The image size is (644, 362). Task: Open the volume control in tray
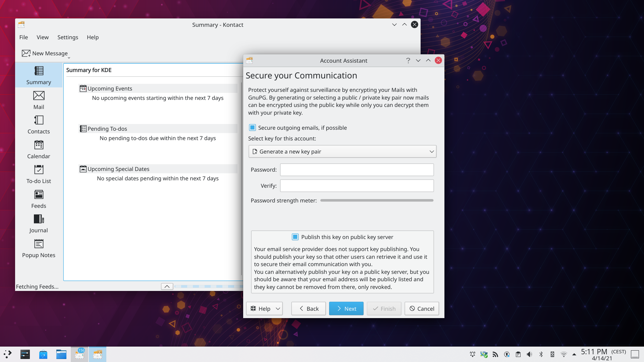pos(529,354)
